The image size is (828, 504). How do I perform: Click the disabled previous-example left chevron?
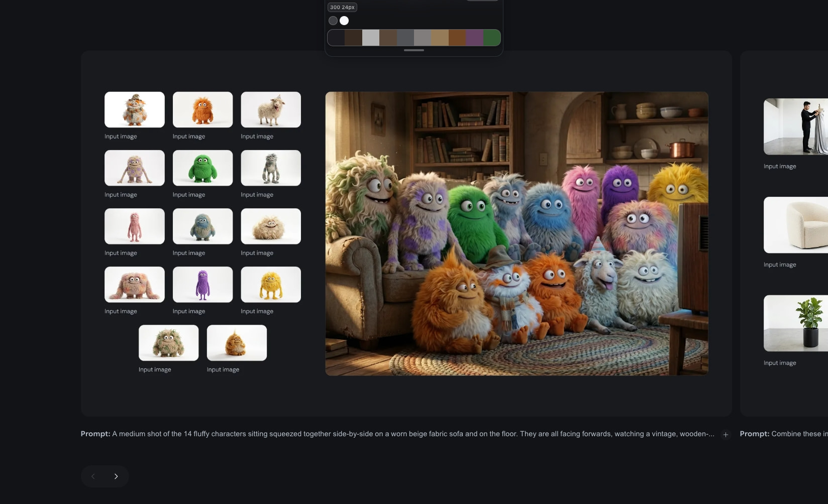pos(93,476)
